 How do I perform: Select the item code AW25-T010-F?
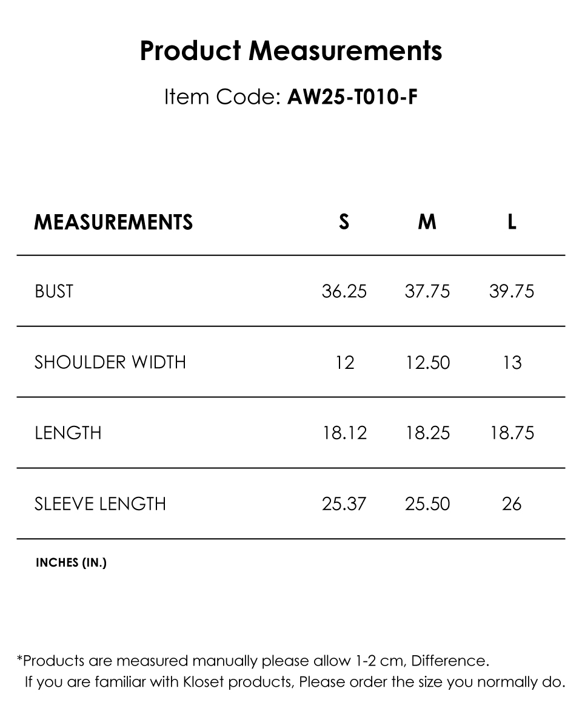click(352, 97)
